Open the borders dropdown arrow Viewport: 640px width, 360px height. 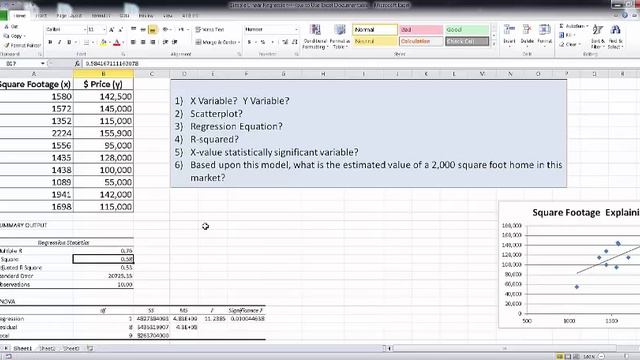[93, 42]
